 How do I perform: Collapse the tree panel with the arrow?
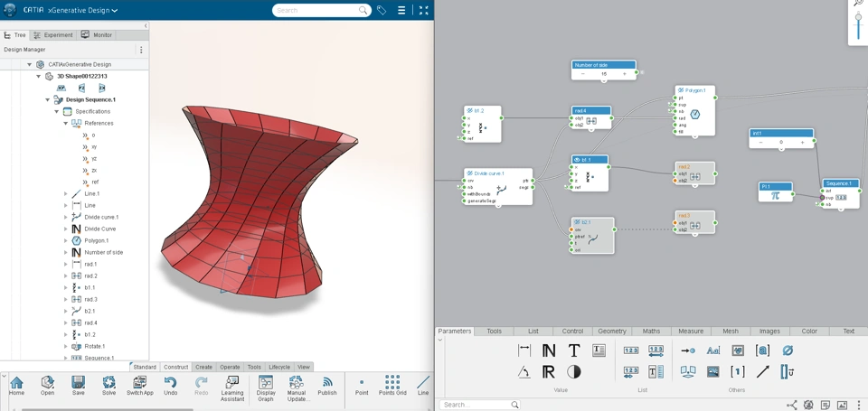tap(146, 25)
